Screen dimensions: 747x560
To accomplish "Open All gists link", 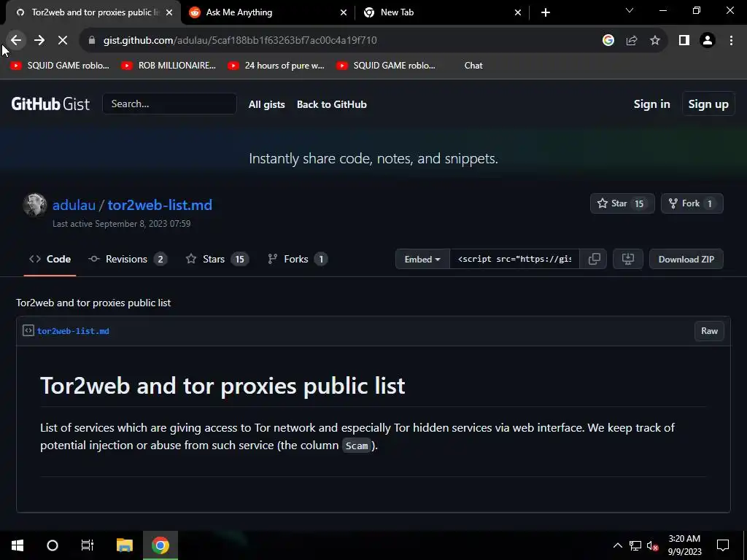I will click(267, 104).
